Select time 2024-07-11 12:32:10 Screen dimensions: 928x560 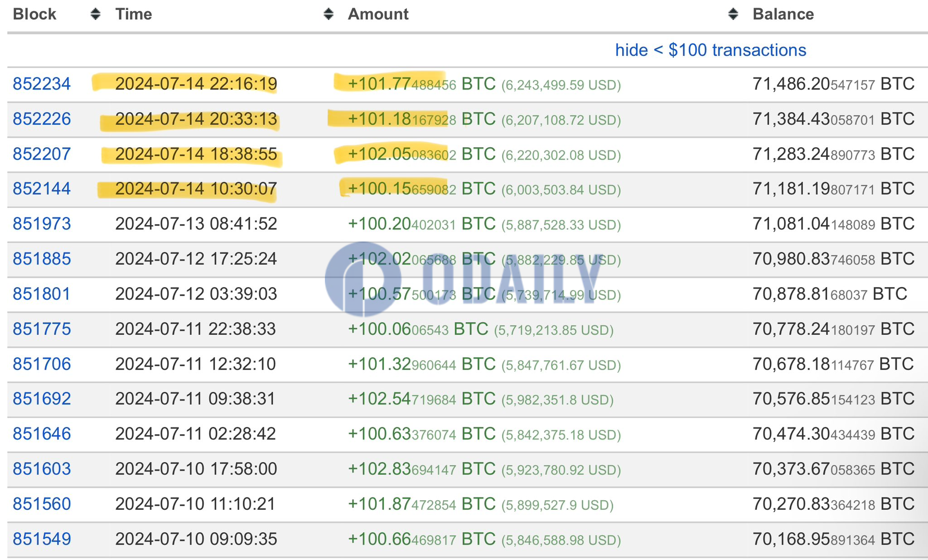coord(196,364)
